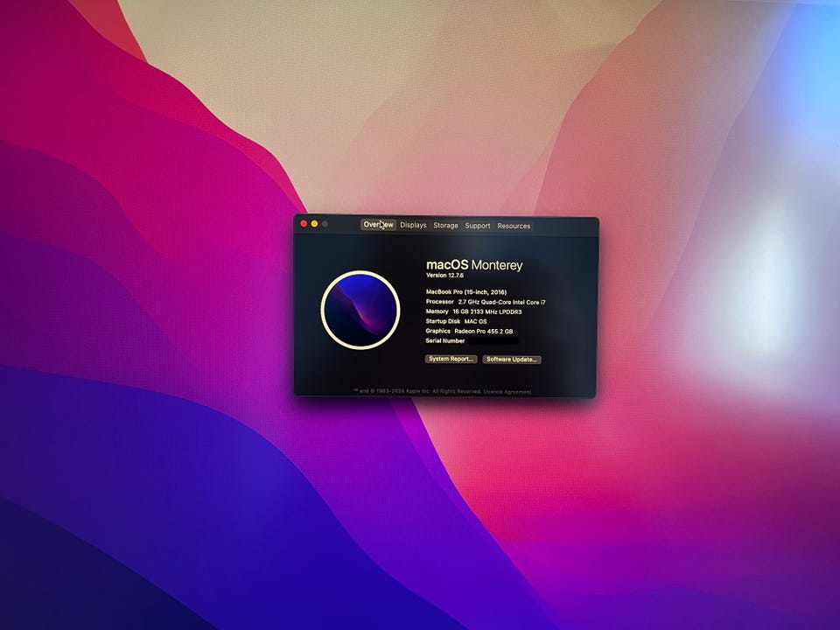Click the 16 GB 2133 MHz LPDDR3 memory value
840x630 pixels.
click(487, 311)
